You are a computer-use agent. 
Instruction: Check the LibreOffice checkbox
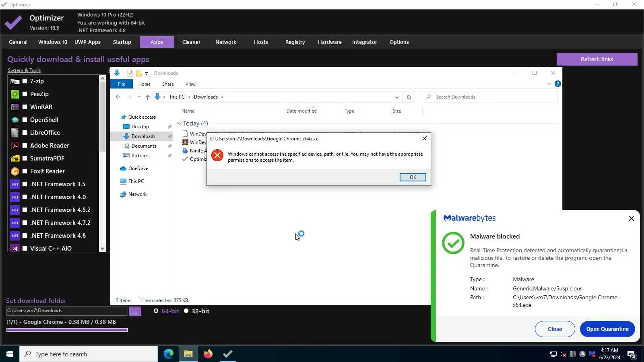(25, 133)
